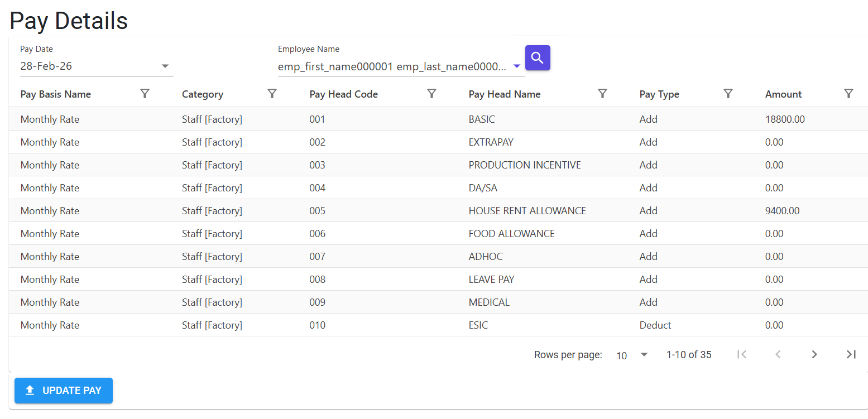Select the LEAVE PAY cell

click(x=491, y=280)
